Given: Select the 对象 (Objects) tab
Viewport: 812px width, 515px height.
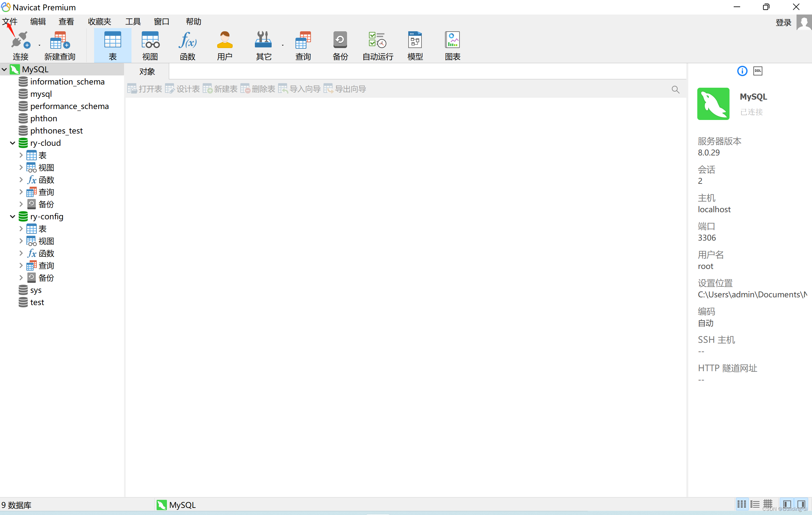Looking at the screenshot, I should click(x=147, y=72).
